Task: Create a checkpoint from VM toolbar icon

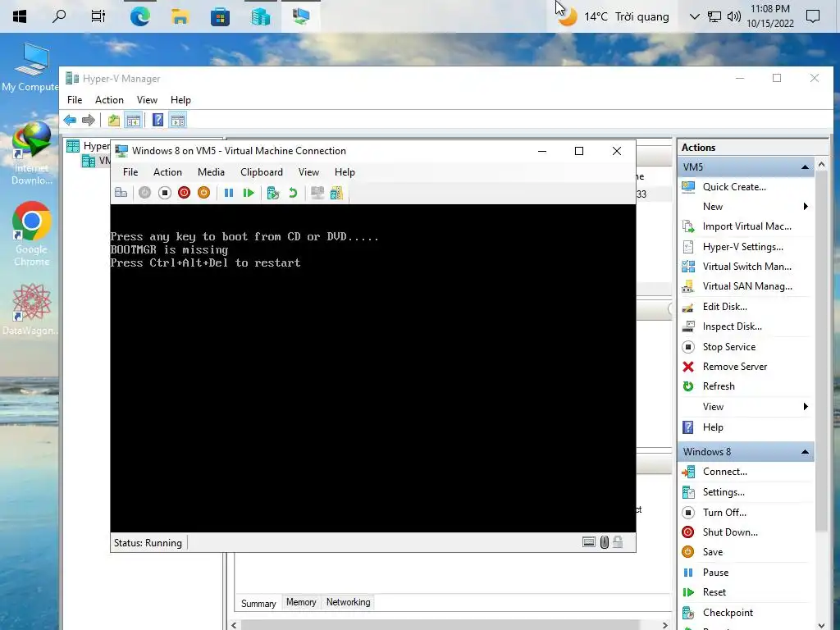Action: pos(273,193)
